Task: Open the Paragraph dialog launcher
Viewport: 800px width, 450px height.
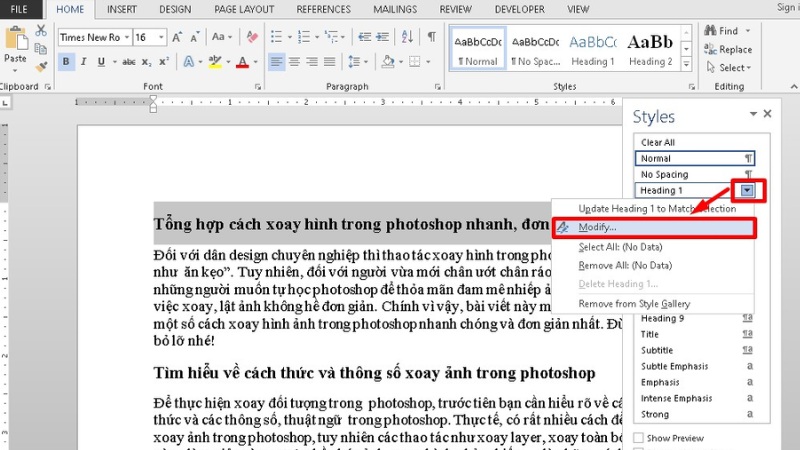Action: [x=437, y=87]
